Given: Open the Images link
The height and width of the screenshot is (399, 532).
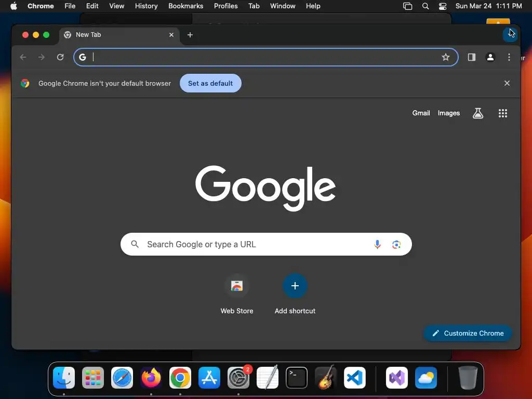Looking at the screenshot, I should click(448, 113).
